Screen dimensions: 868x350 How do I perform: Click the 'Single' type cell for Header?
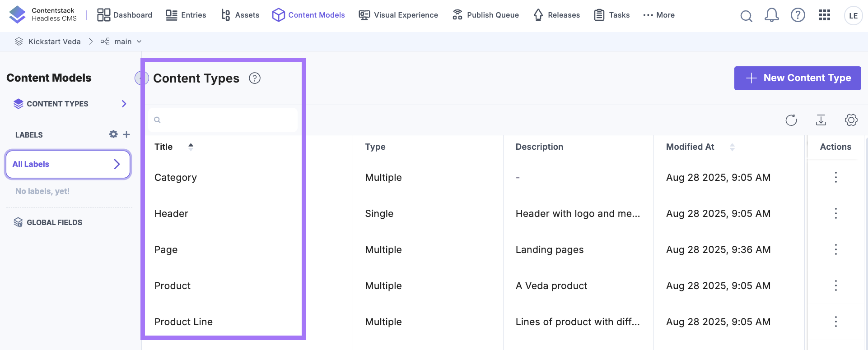379,213
